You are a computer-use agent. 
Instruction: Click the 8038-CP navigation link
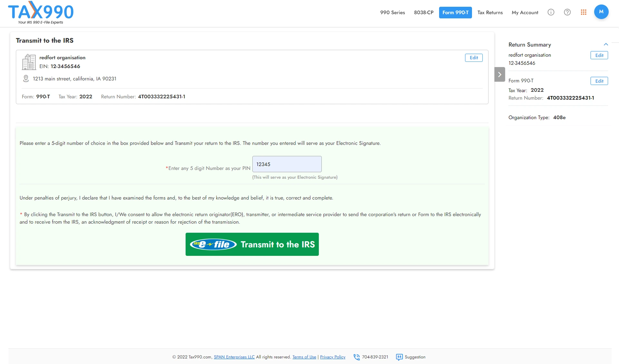pos(424,12)
